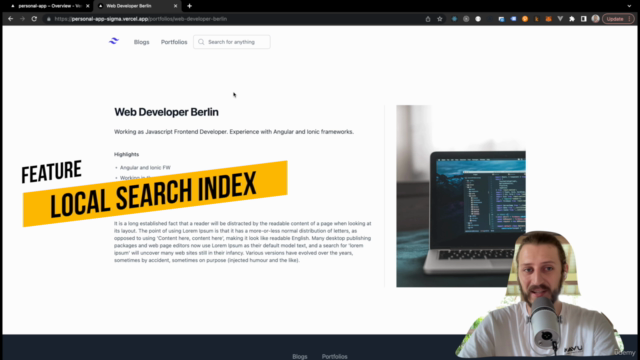Image resolution: width=640 pixels, height=360 pixels.
Task: Click the orange fox MetaMask extension icon
Action: click(549, 19)
